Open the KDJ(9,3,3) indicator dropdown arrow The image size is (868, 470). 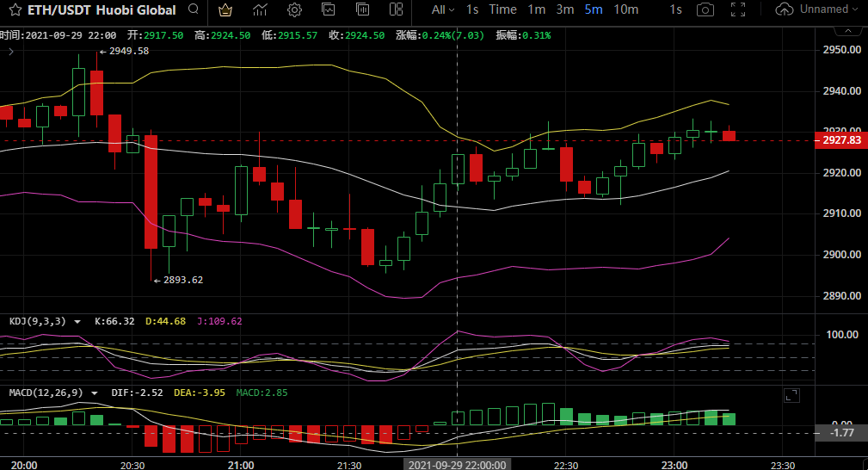tap(77, 322)
